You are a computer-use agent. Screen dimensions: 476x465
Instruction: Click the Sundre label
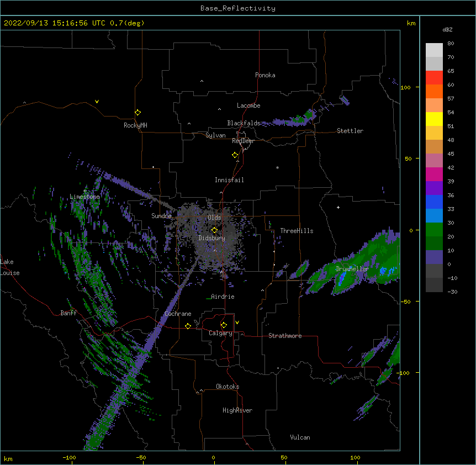pyautogui.click(x=161, y=216)
